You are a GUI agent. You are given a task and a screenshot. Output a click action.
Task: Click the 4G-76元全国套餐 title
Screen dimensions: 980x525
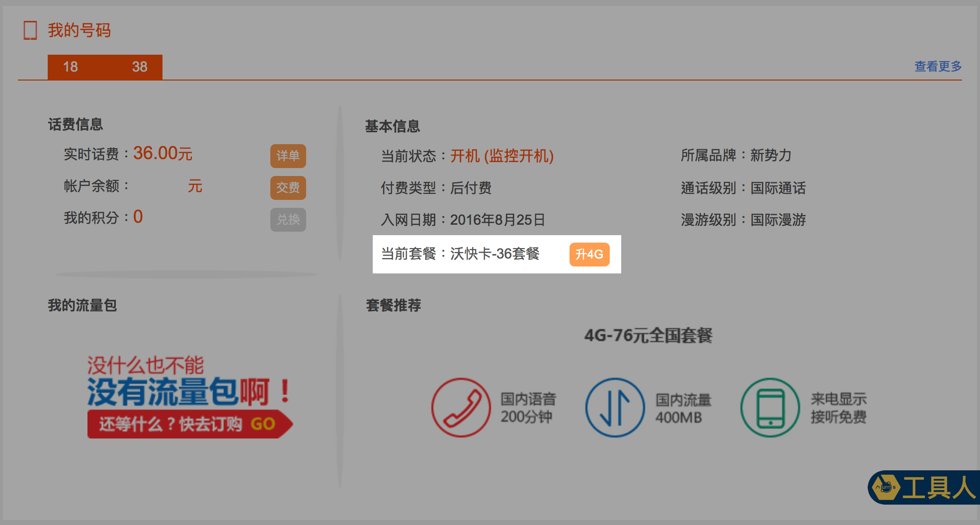pyautogui.click(x=648, y=336)
